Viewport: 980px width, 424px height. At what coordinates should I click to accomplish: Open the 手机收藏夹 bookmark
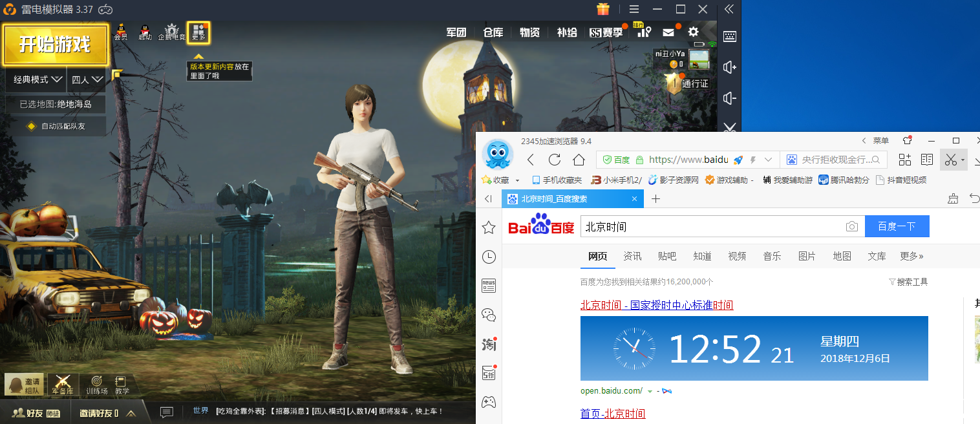pos(557,180)
